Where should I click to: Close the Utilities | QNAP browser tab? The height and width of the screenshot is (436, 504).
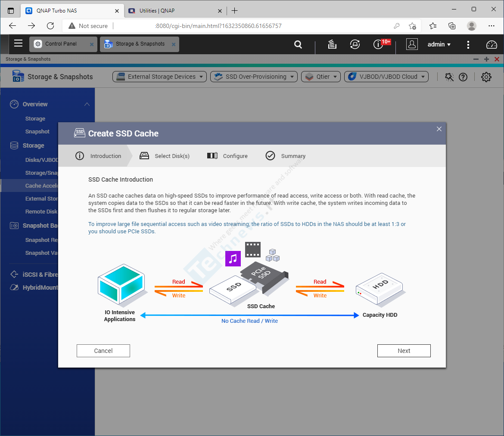pos(220,11)
